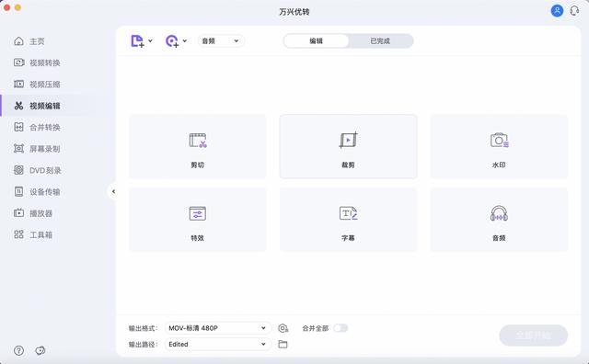Minimize the window with yellow button
Image resolution: width=589 pixels, height=364 pixels.
coord(17,7)
